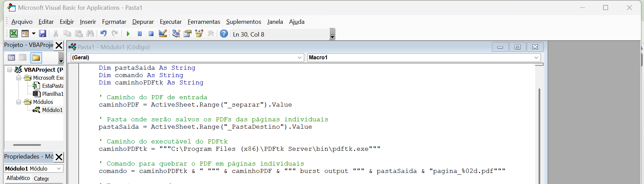Screen dimensions: 644x184
Task: Open the Object Browser toolbar icon
Action: [199, 34]
